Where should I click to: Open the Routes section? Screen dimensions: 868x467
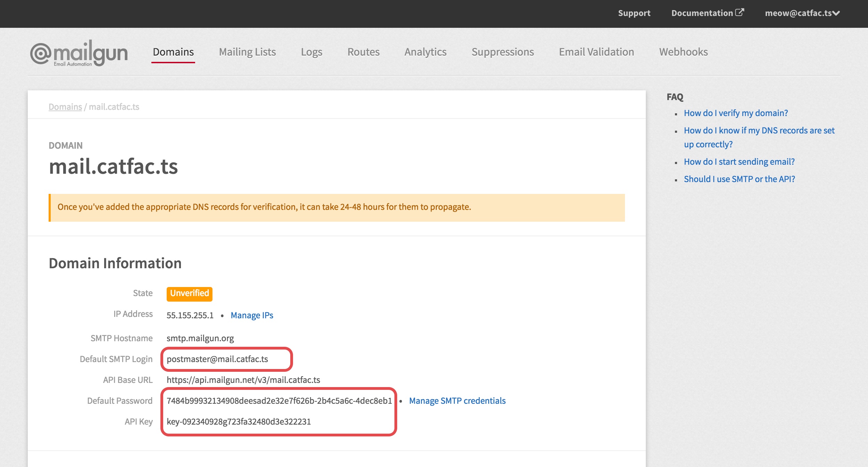point(364,52)
